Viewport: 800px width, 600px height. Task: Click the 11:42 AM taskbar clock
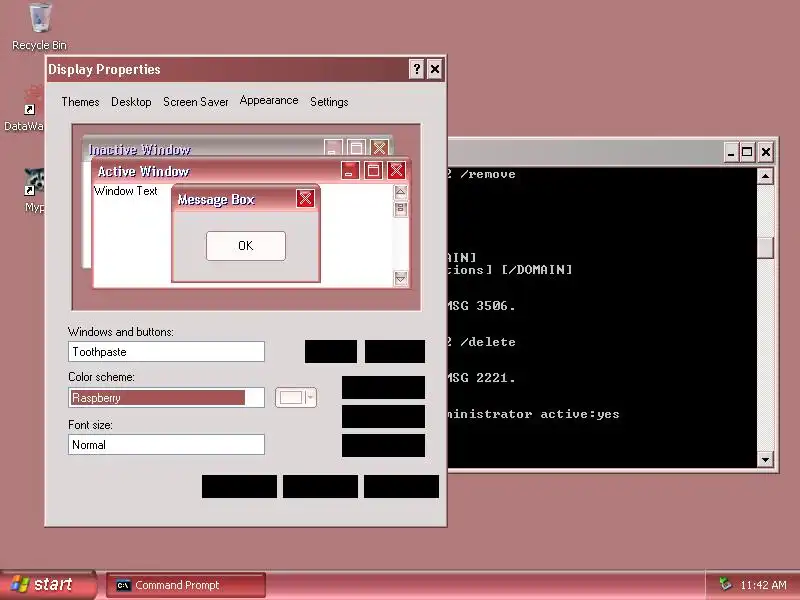coord(763,585)
